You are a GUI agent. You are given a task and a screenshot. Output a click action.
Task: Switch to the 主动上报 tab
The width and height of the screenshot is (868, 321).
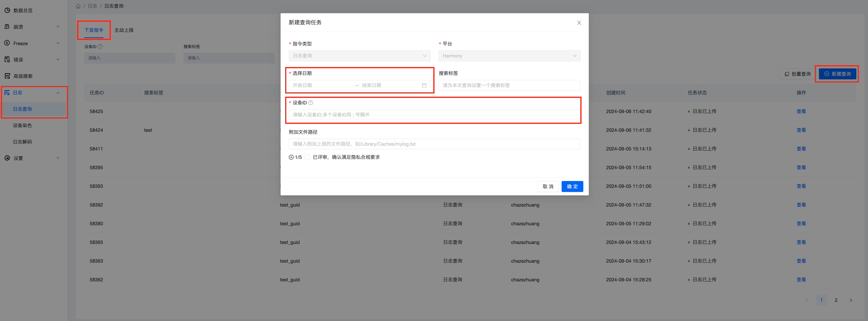click(124, 30)
